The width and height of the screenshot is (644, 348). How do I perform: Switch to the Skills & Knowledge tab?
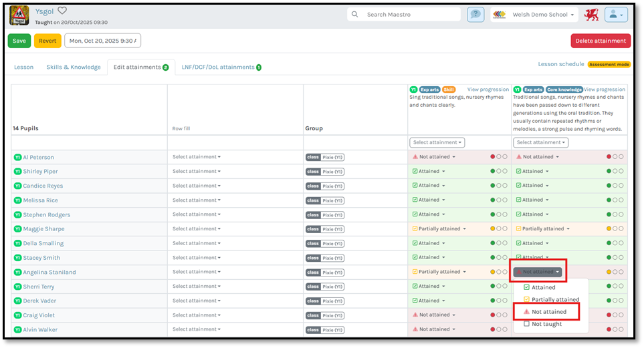[x=74, y=67]
